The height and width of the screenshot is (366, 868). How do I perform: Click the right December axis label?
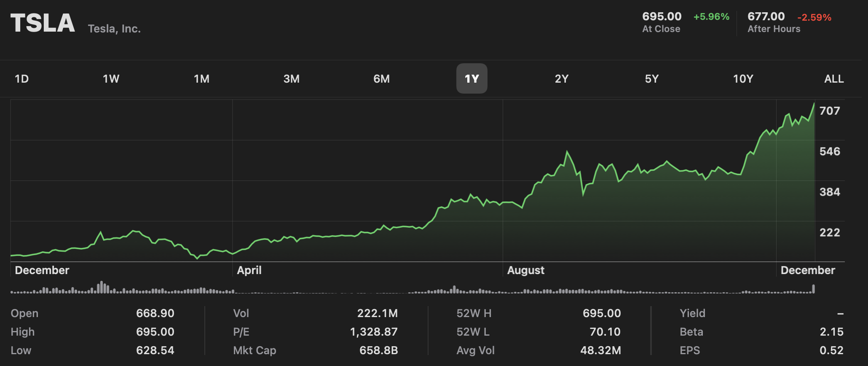[808, 270]
